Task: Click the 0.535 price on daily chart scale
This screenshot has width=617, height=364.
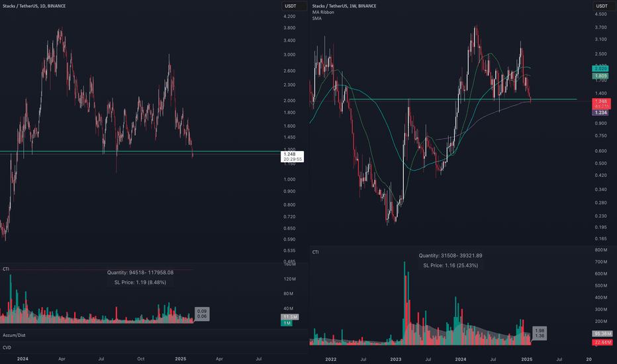Action: point(289,251)
